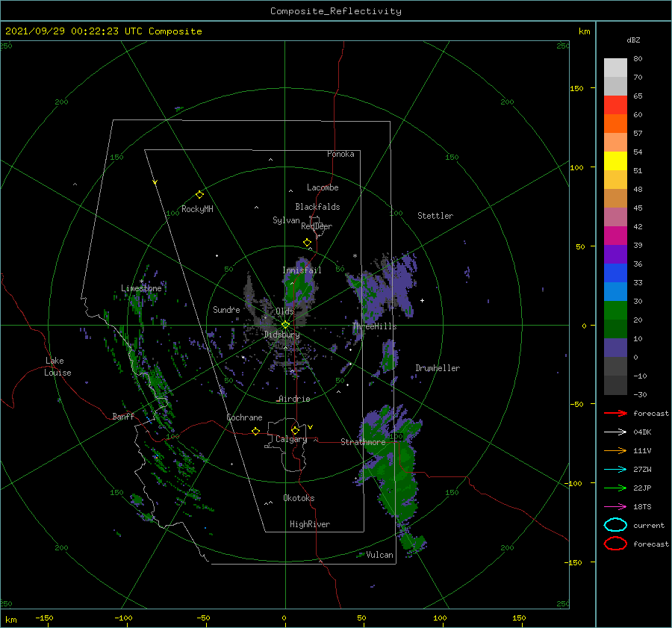Click the Composite_Reflectivity title text
Screen dimensions: 672x628
click(x=336, y=11)
